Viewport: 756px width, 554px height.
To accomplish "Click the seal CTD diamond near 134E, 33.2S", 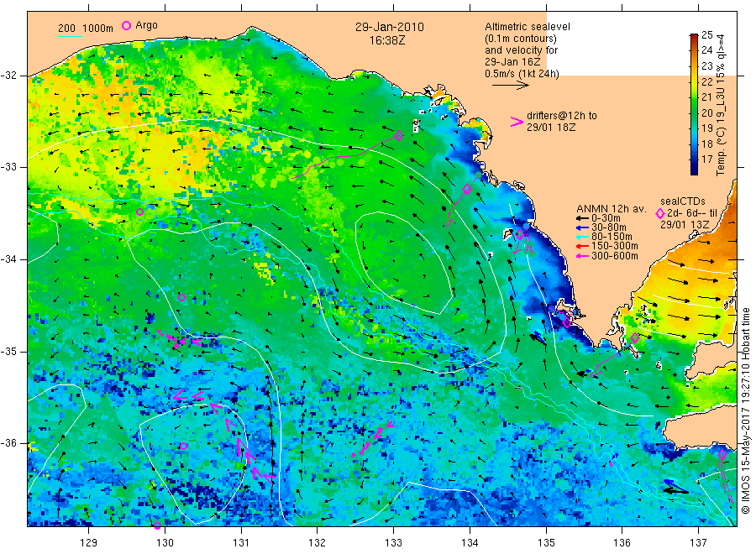I will [x=467, y=189].
